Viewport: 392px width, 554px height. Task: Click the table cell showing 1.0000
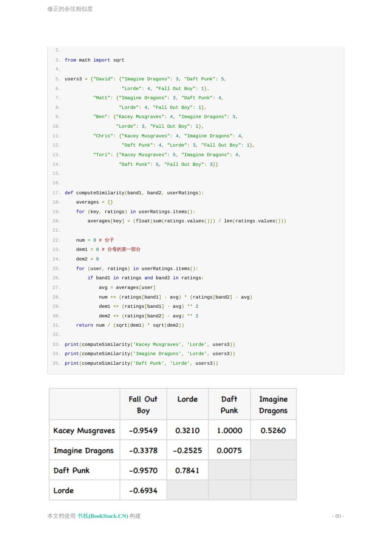229,431
